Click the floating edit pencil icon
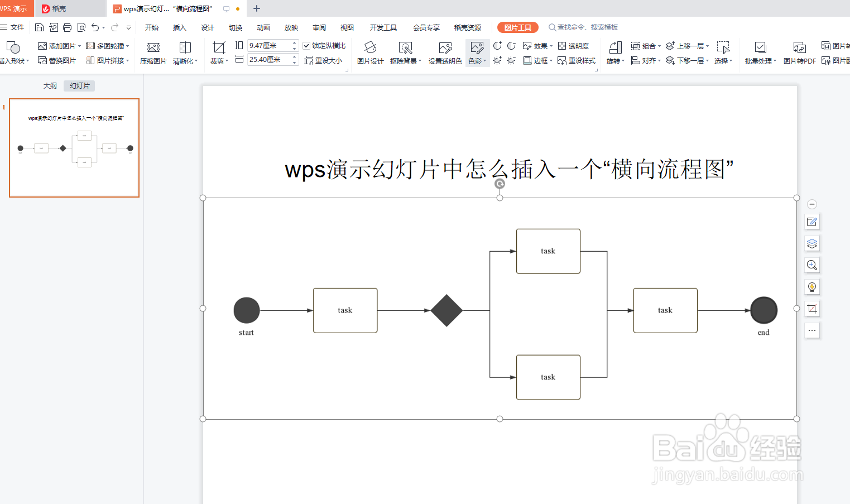The height and width of the screenshot is (504, 850). [812, 222]
